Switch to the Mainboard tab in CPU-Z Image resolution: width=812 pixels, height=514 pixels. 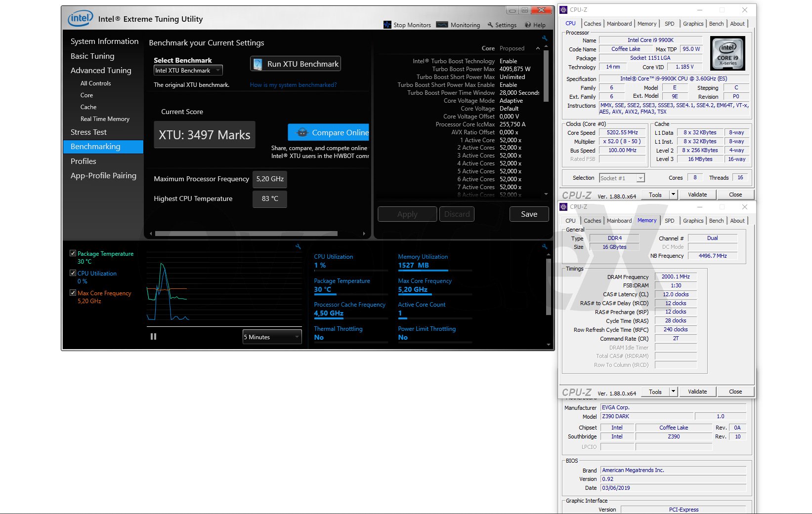[x=619, y=24]
